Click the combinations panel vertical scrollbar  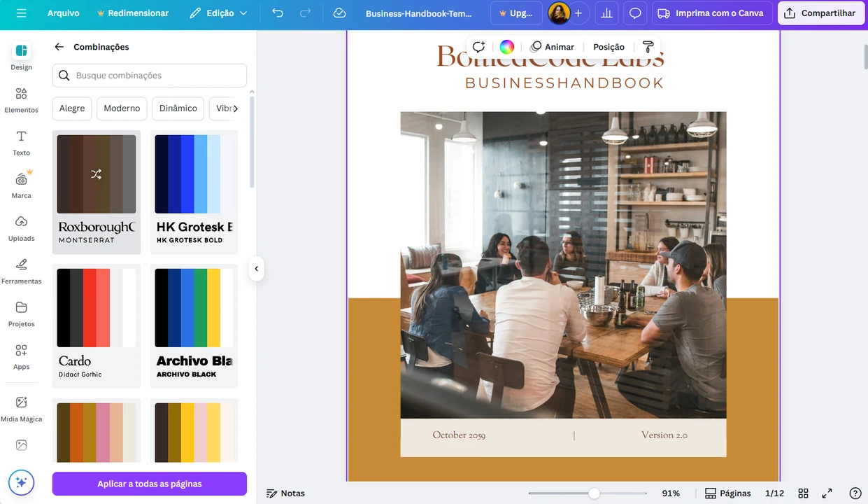[x=252, y=143]
